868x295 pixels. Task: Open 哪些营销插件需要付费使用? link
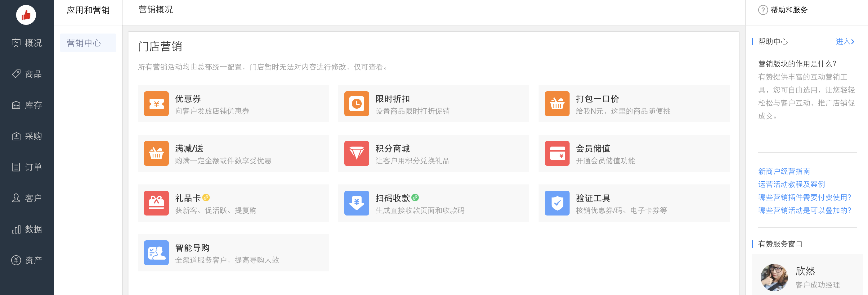tap(805, 197)
